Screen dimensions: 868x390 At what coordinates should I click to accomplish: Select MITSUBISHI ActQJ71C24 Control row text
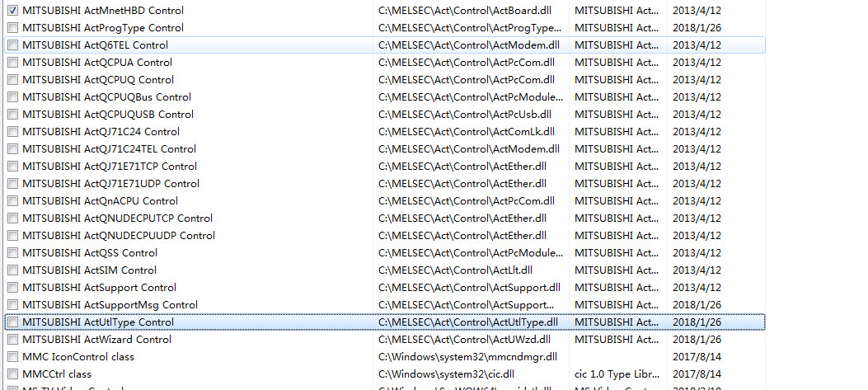[x=101, y=132]
